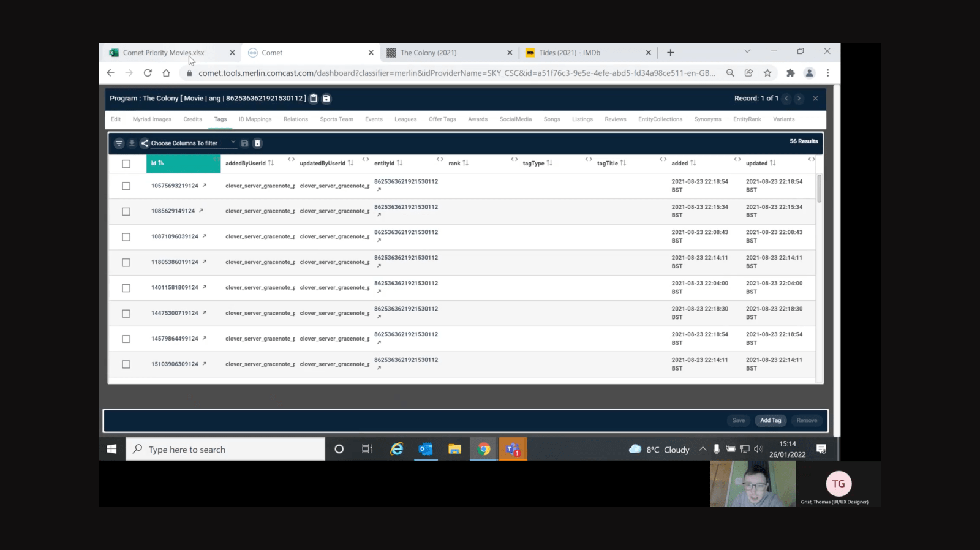Check the row for id 1085629149124
Screen dimensions: 980x550
click(x=126, y=211)
